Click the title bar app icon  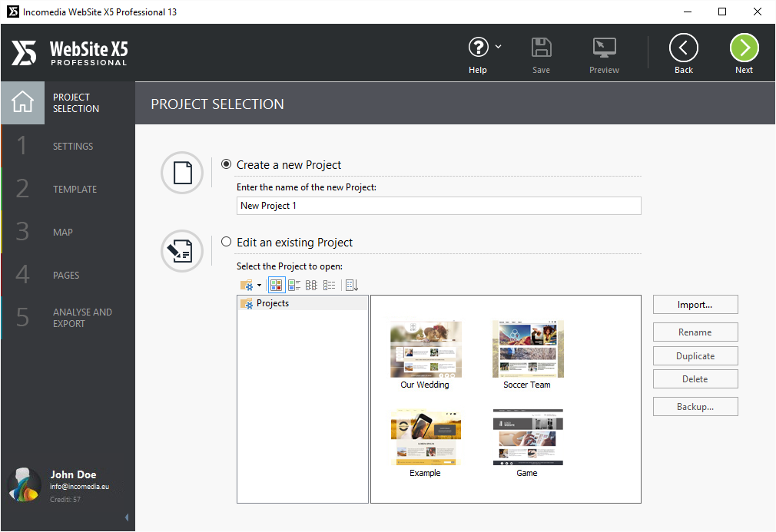[13, 12]
